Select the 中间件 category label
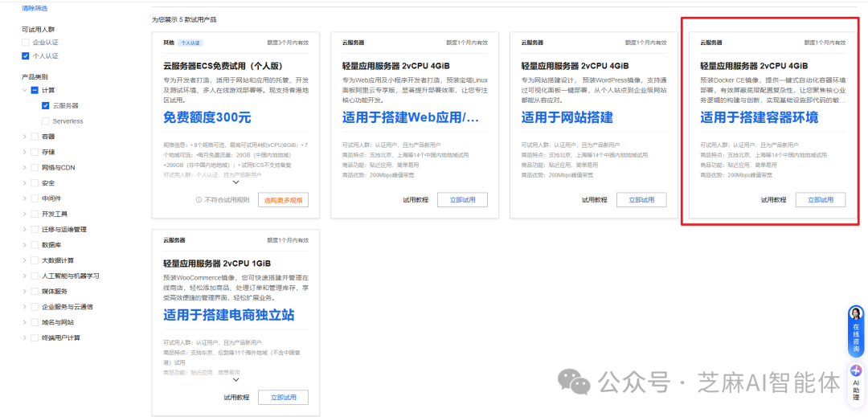Viewport: 868px width, 417px height. 51,198
